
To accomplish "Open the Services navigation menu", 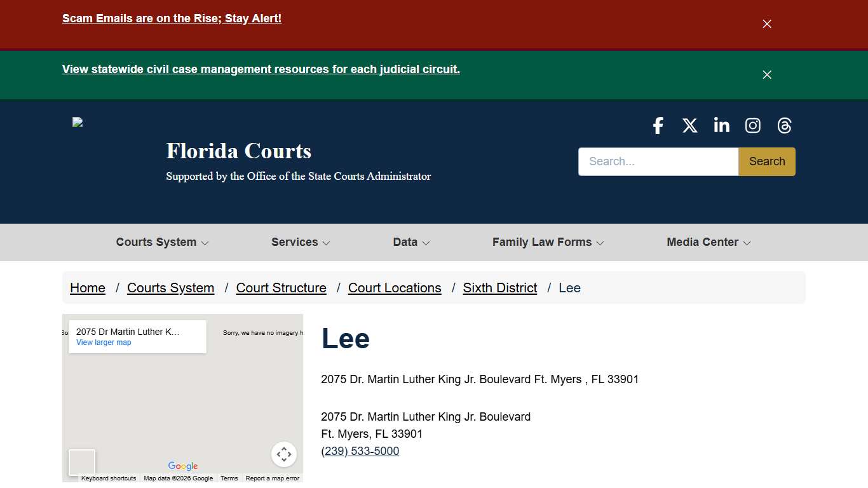I will click(299, 242).
